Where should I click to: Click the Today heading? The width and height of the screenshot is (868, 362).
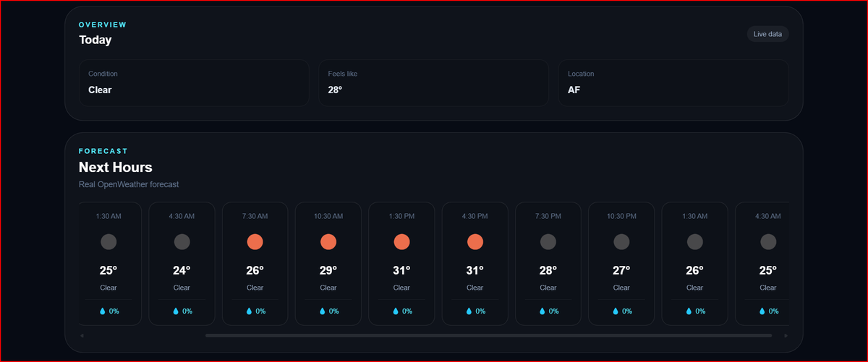pos(95,40)
